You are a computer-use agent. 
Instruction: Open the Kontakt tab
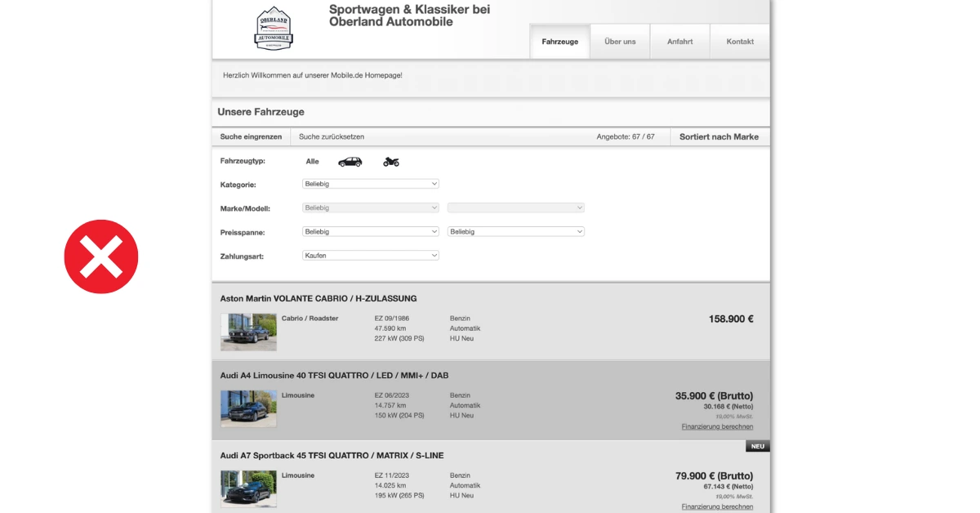point(739,41)
